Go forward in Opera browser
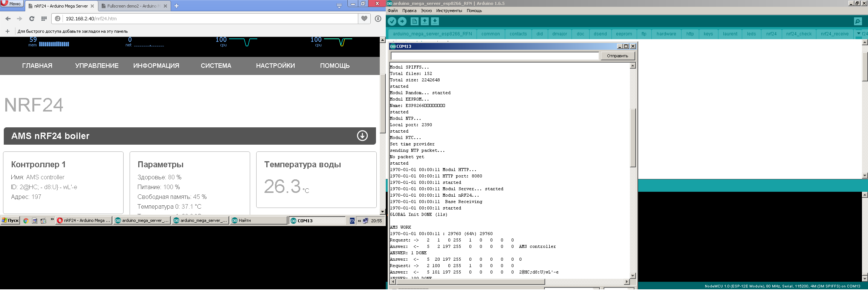 pos(20,18)
